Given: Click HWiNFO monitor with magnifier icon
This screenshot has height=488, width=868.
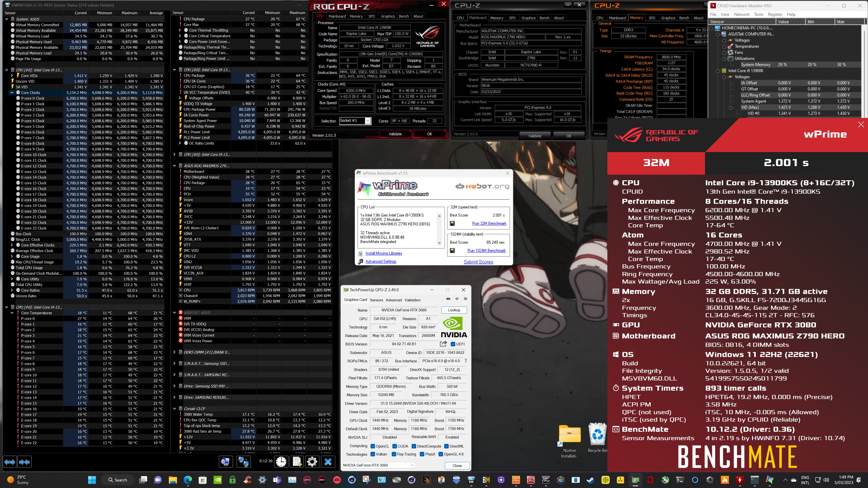Looking at the screenshot, I should (x=225, y=461).
